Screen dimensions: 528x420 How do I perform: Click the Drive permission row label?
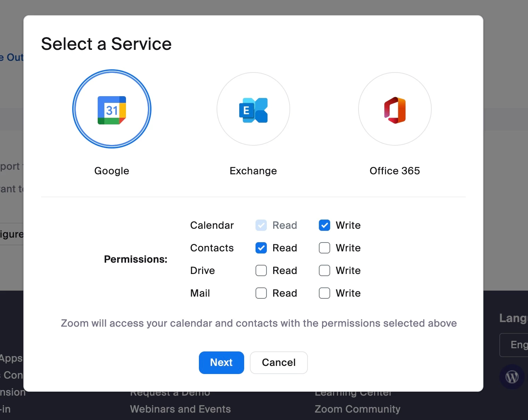click(202, 270)
